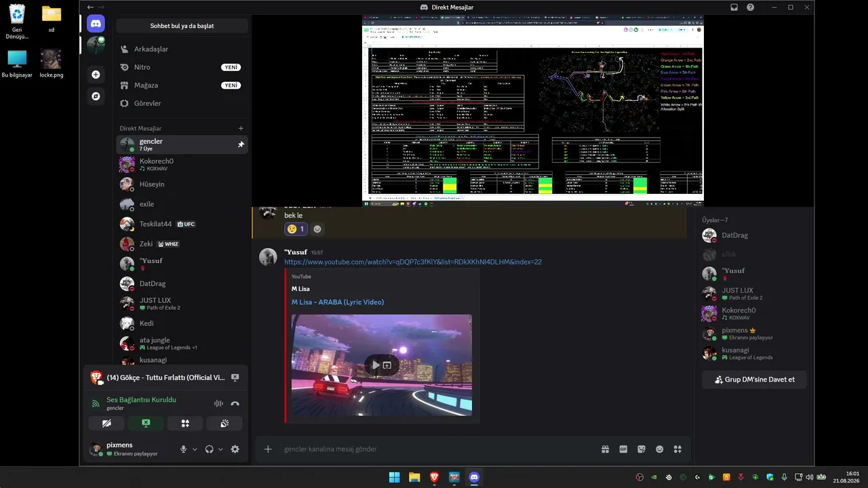Image resolution: width=868 pixels, height=488 pixels.
Task: Open apps launcher in message bar
Action: tap(677, 449)
